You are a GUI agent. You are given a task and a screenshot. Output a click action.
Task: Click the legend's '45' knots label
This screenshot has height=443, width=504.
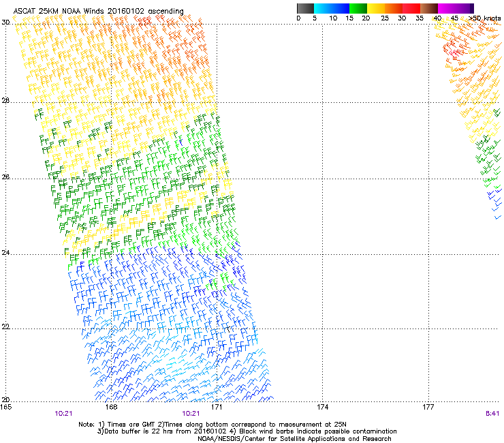click(x=454, y=18)
